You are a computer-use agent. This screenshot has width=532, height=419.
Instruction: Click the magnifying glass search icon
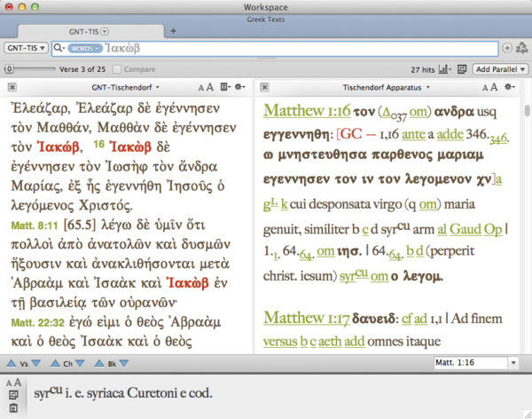point(59,48)
